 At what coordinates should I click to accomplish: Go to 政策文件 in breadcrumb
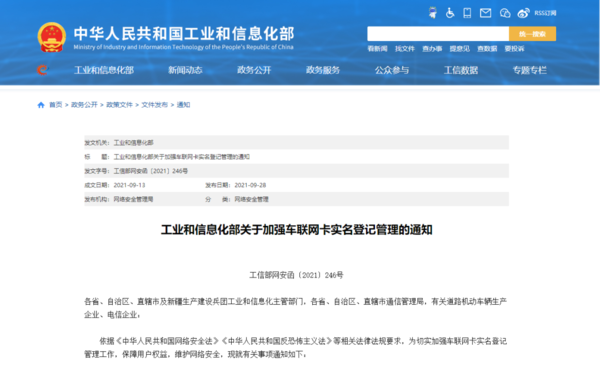pos(119,105)
